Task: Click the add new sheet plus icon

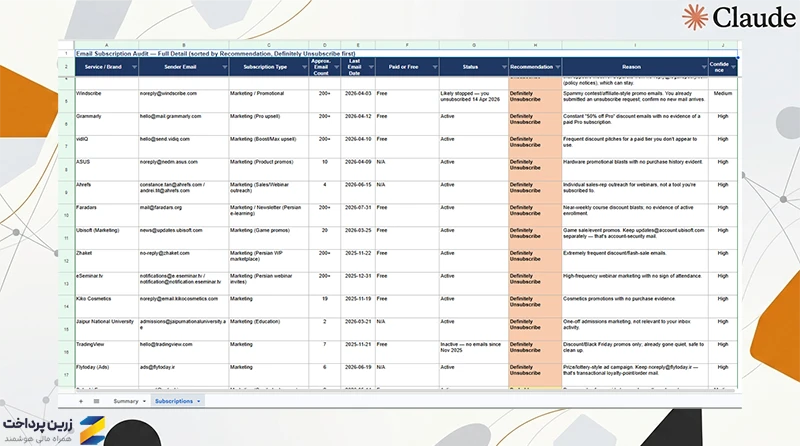Action: click(x=81, y=401)
